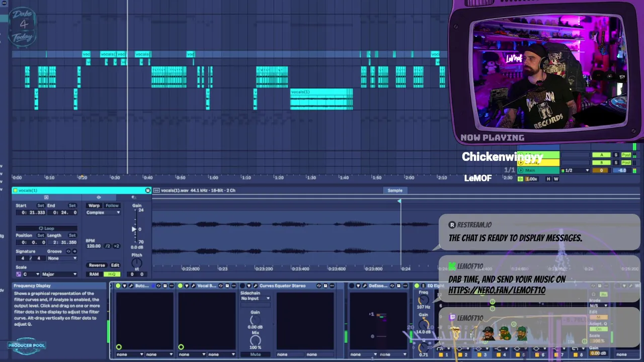Viewport: 644px width, 362px height.
Task: Click the BPM field showing 120.00
Action: (x=94, y=246)
